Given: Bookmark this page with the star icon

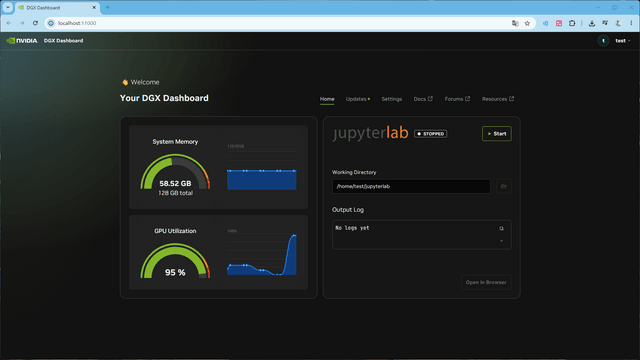Looking at the screenshot, I should tap(527, 23).
